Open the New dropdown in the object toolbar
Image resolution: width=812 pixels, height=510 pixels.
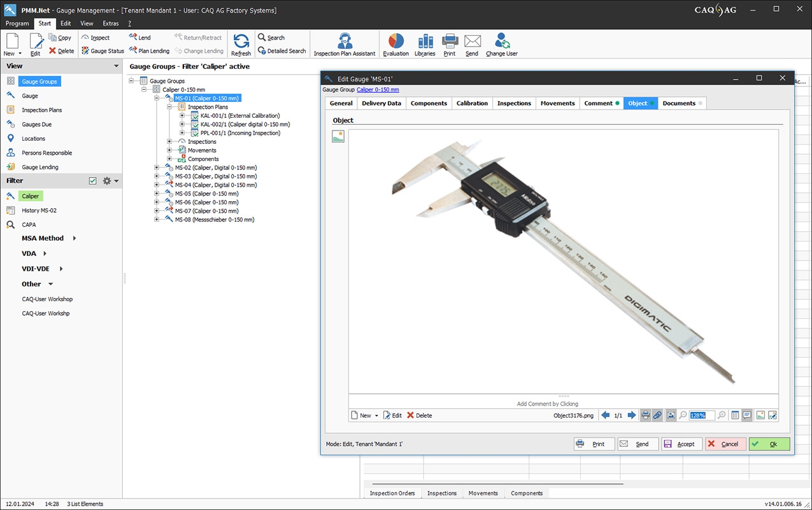click(376, 416)
